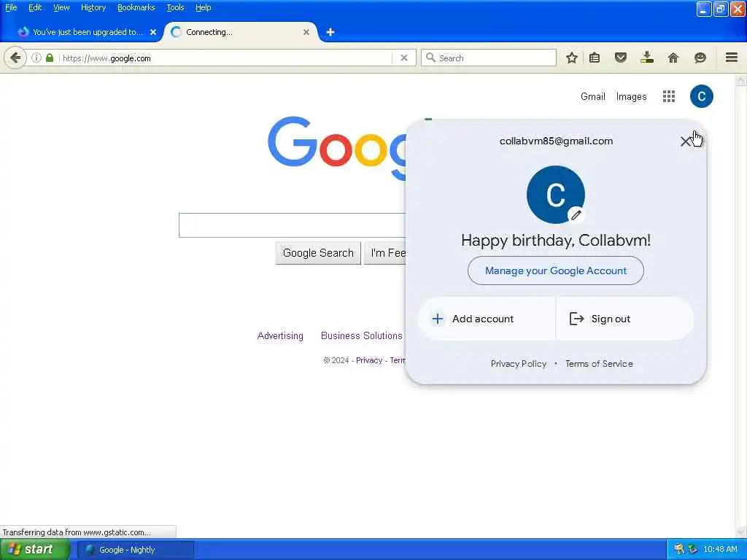Close the 'Connecting...' tab

pyautogui.click(x=306, y=32)
